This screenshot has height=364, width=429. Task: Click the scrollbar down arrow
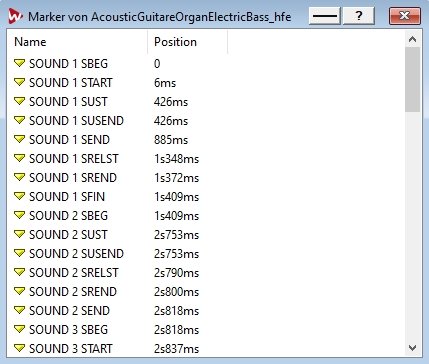point(412,348)
